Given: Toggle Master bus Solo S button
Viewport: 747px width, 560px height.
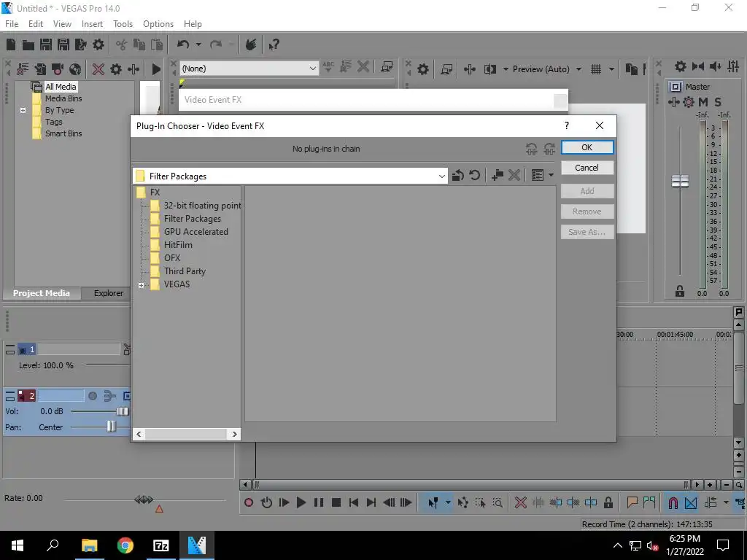Looking at the screenshot, I should [718, 102].
